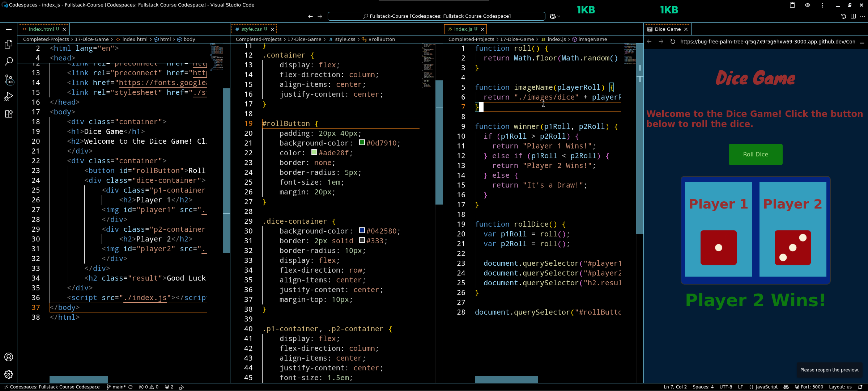868x391 pixels.
Task: Reload the Dice Game preview page
Action: coord(673,42)
